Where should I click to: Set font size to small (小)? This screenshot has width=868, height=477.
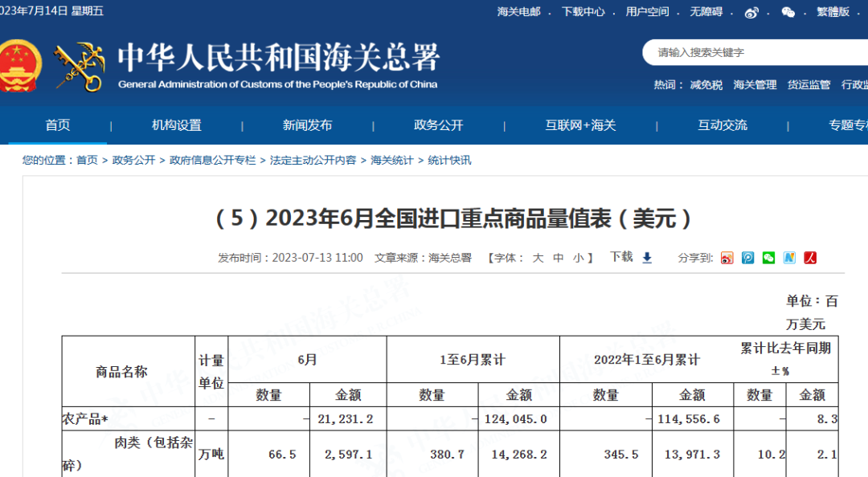[579, 258]
